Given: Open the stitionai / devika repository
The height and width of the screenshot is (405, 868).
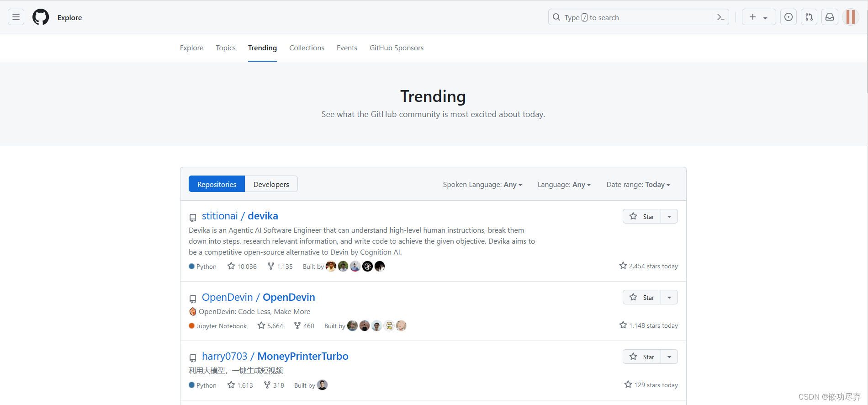Looking at the screenshot, I should point(240,216).
